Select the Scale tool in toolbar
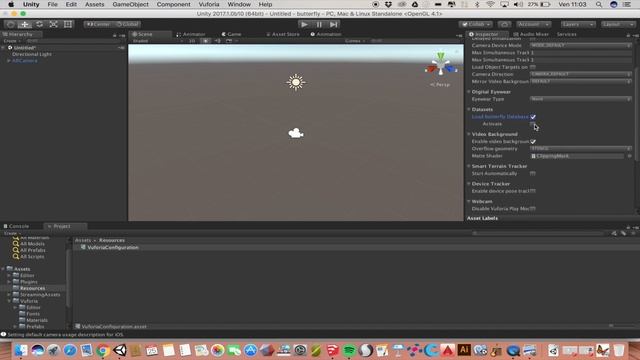Viewport: 640px width, 360px height. click(x=53, y=24)
